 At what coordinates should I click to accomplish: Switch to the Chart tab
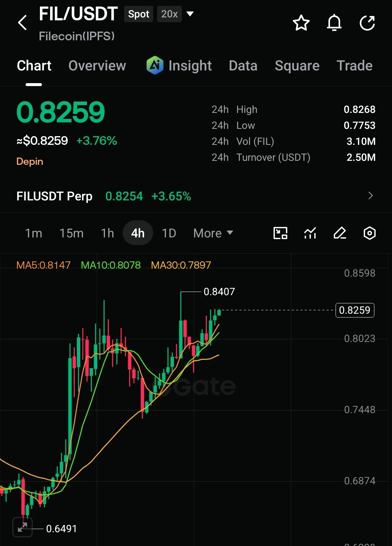(34, 66)
